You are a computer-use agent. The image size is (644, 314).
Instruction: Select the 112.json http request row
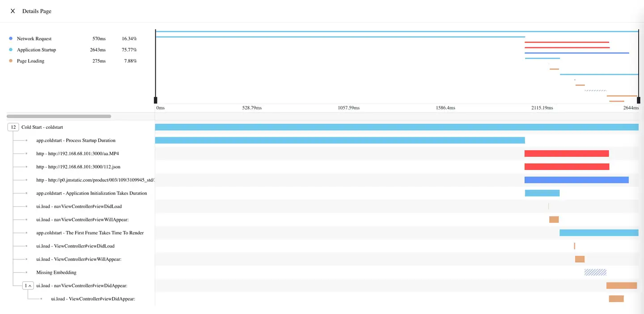(78, 167)
